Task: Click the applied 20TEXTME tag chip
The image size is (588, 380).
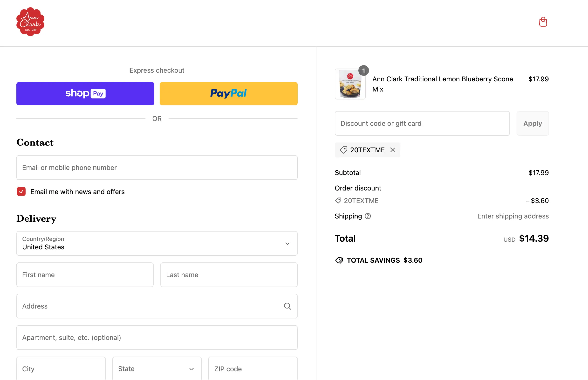Action: 362,150
